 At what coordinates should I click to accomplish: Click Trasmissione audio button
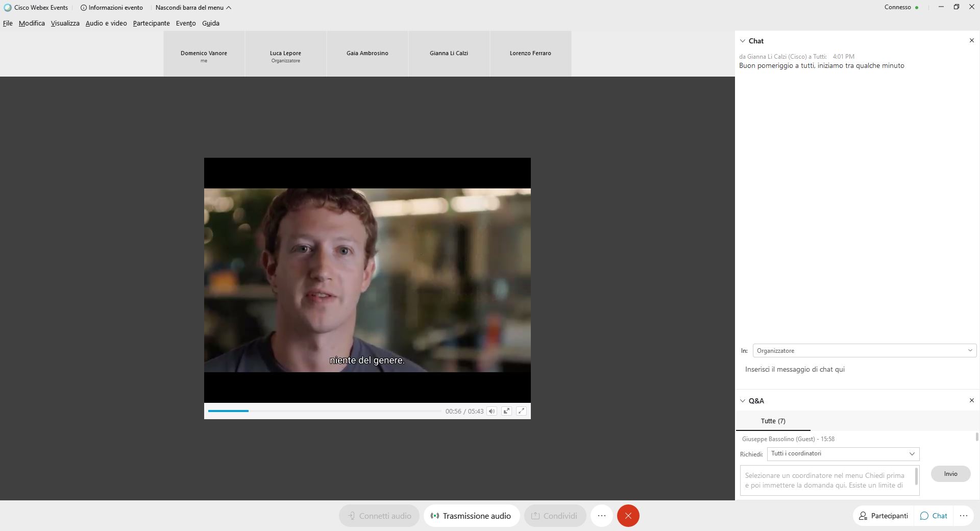(x=471, y=516)
